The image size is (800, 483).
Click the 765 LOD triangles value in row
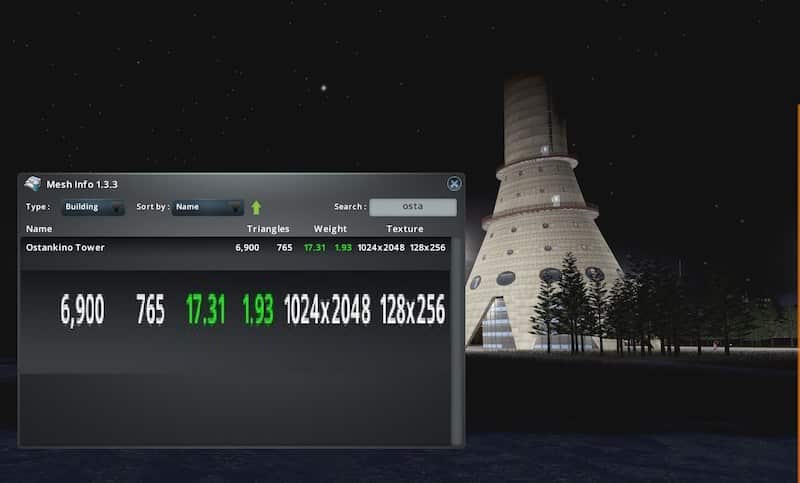(x=285, y=247)
